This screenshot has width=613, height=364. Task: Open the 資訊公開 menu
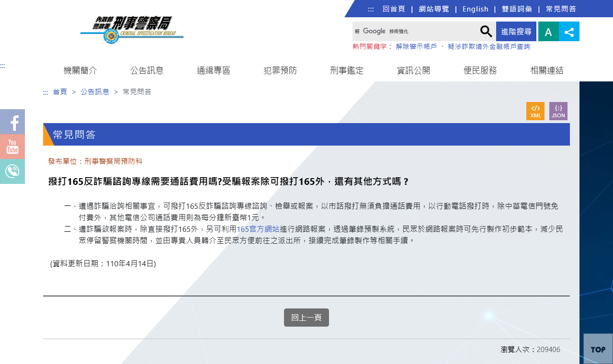point(413,70)
